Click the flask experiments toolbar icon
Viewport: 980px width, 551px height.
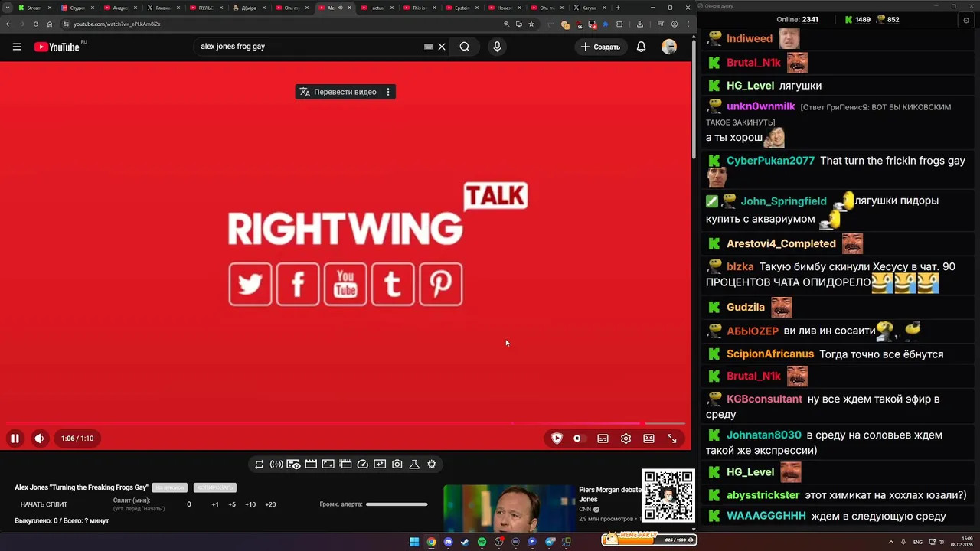click(414, 464)
